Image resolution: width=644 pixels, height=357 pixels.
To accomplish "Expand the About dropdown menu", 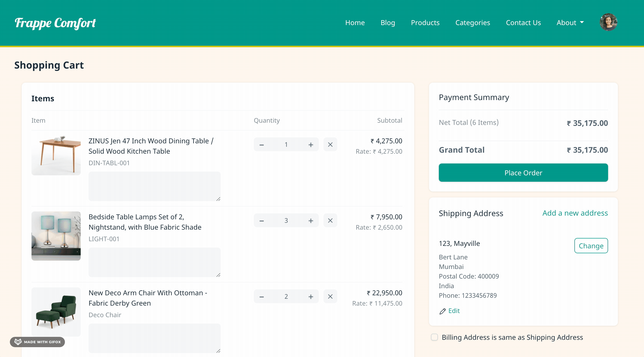I will 570,23.
